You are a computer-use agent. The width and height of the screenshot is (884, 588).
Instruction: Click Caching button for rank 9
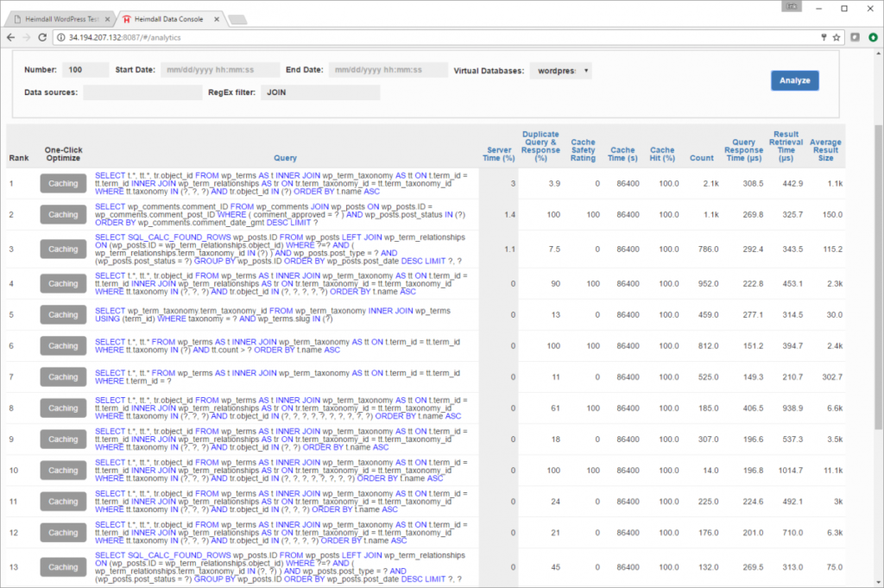(x=63, y=439)
